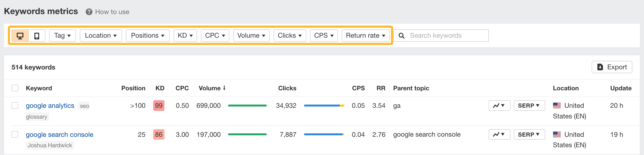Switch to desktop device view

20,36
